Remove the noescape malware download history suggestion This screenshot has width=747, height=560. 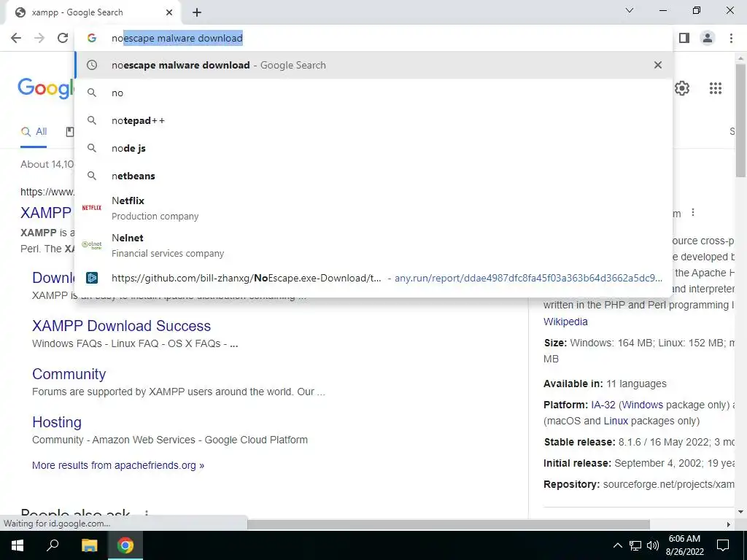[x=658, y=65]
